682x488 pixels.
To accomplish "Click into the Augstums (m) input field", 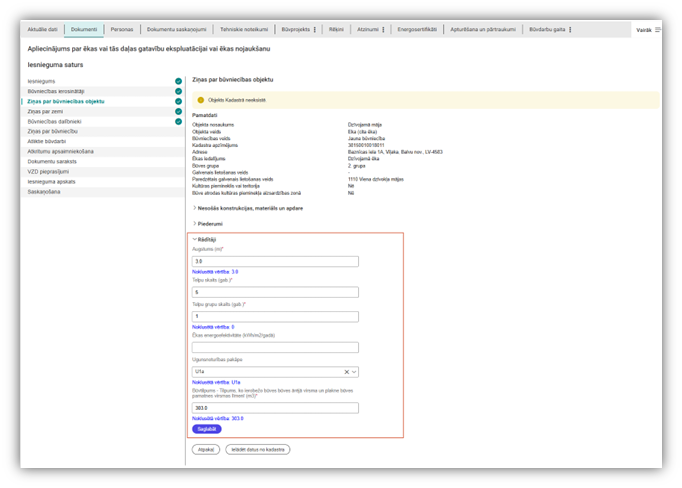I will [274, 261].
